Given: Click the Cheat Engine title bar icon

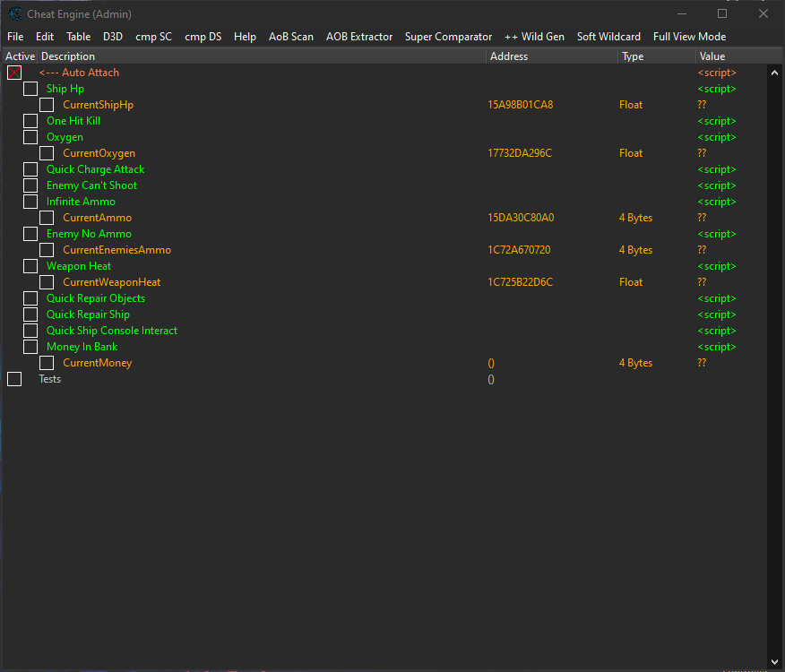Looking at the screenshot, I should [15, 14].
